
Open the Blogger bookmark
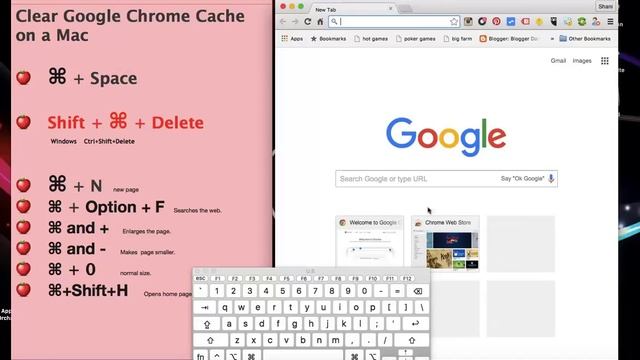click(509, 39)
